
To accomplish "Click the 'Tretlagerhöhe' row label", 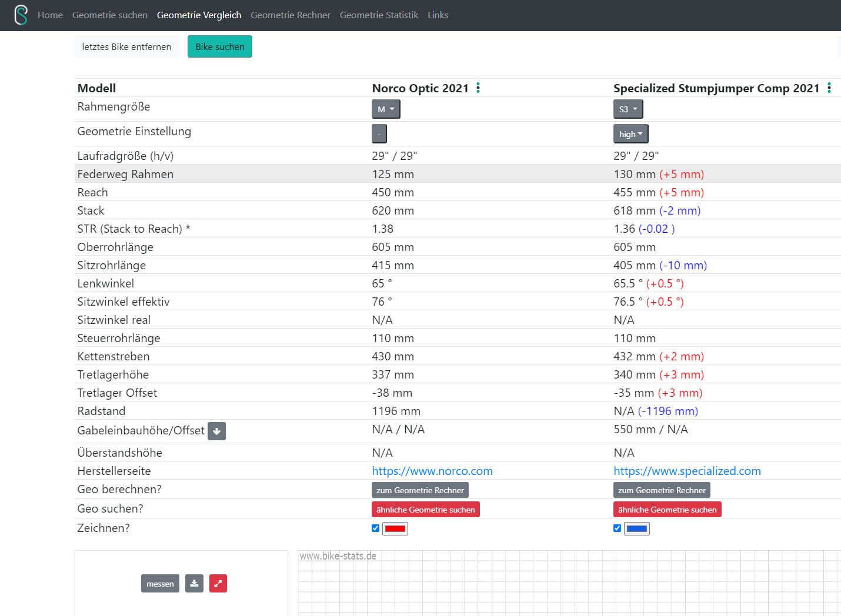I will tap(113, 374).
